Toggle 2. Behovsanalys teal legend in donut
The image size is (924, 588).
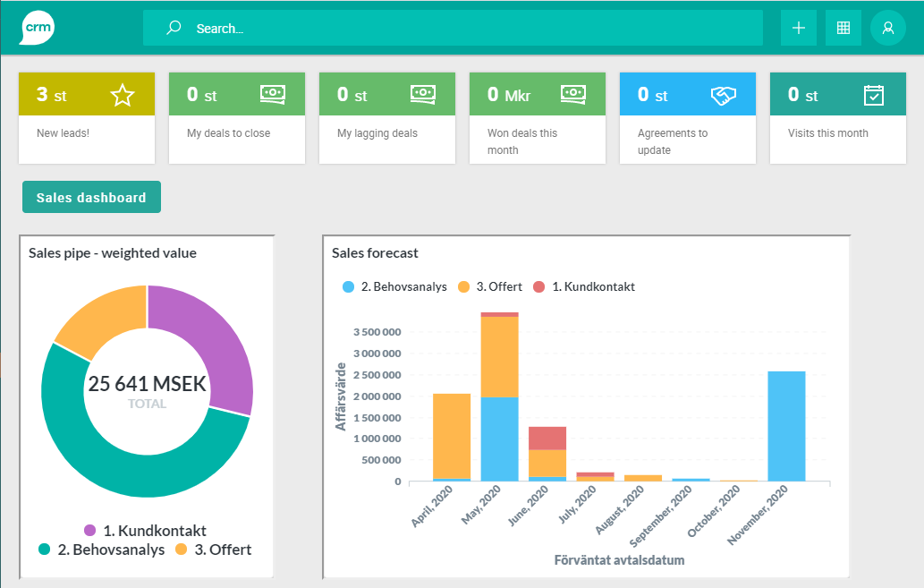tap(101, 550)
